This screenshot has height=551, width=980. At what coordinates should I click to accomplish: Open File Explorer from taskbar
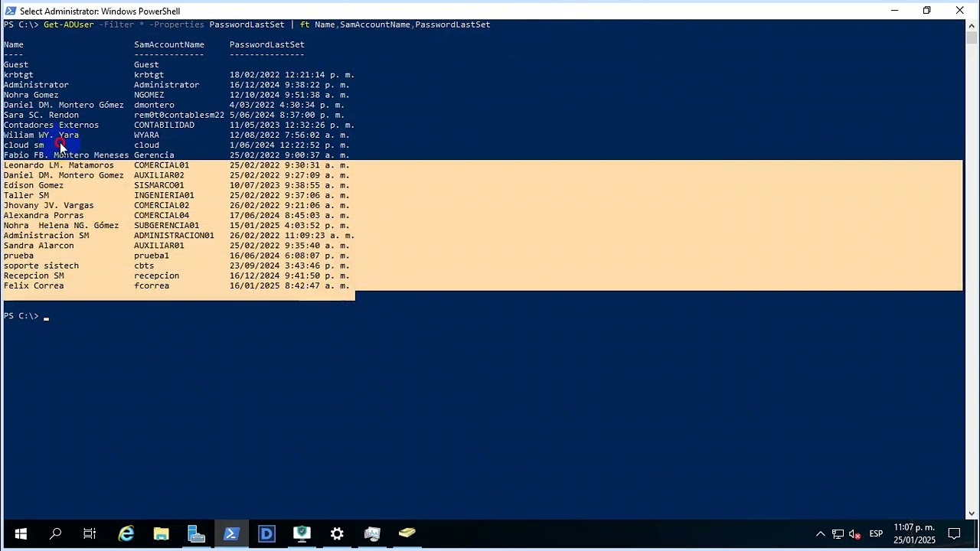tap(161, 533)
